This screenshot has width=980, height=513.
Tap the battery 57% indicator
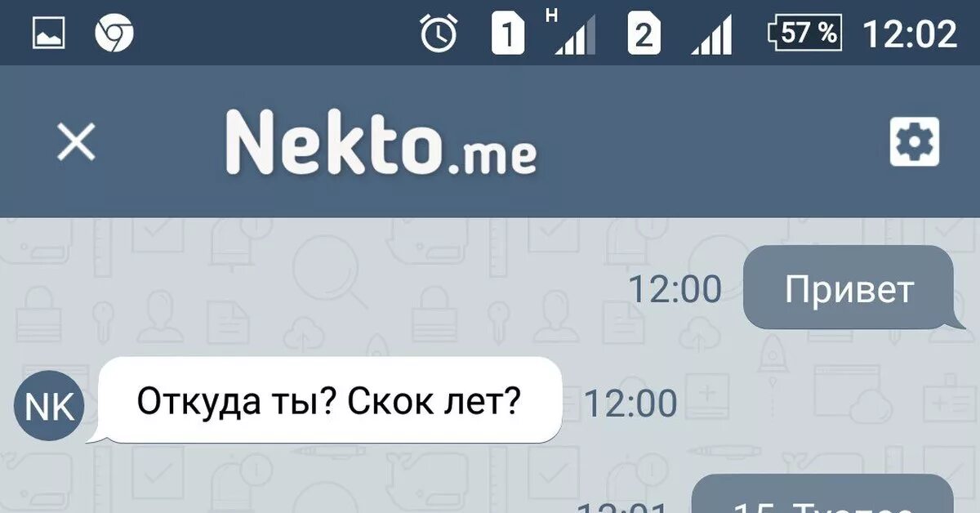coord(805,34)
